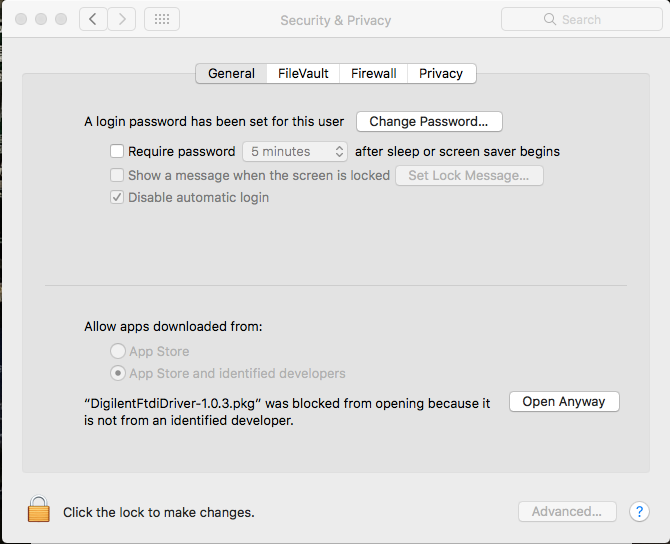Click Open Anyway for the blocked package
Viewport: 670px width, 544px height.
(564, 402)
